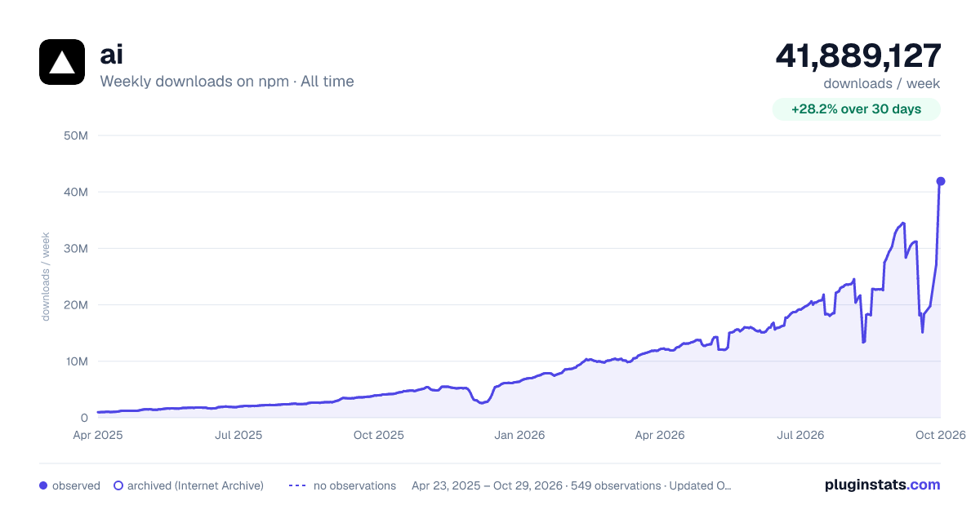Click the 20M y-axis label
Viewport: 980px width, 514px height.
[76, 304]
